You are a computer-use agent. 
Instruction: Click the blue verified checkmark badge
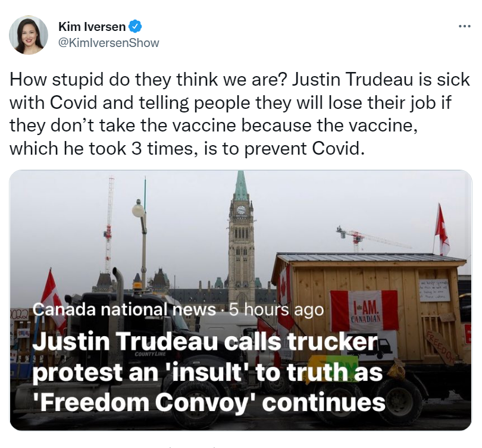[135, 27]
